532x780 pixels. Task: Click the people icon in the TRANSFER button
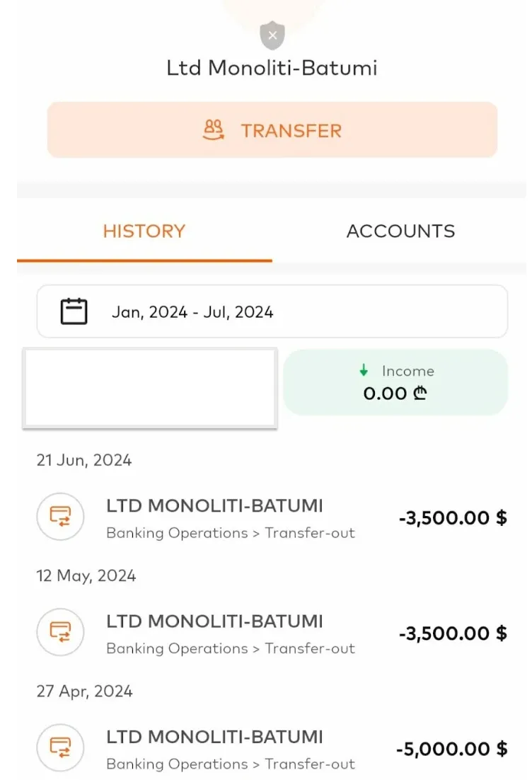[x=214, y=130]
